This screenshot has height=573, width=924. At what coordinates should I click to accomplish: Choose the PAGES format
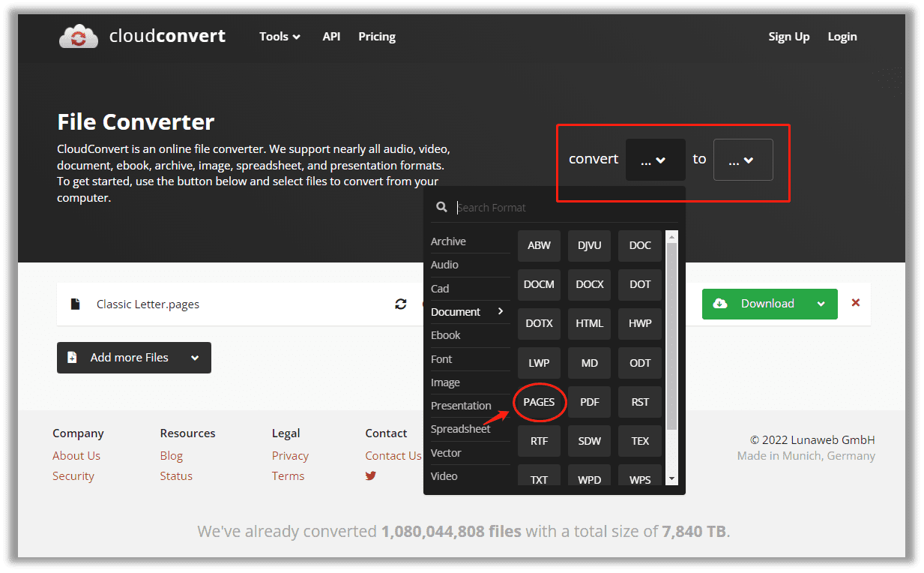(x=539, y=402)
